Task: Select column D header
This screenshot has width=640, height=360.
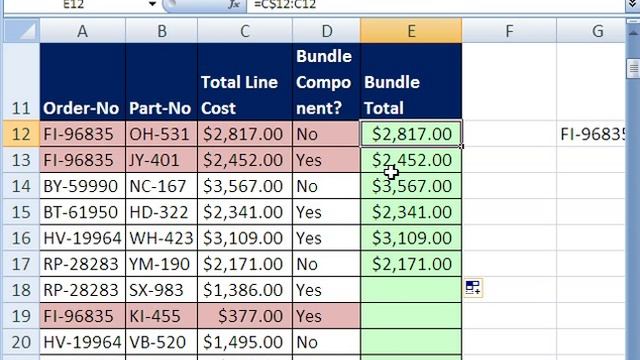Action: point(327,31)
